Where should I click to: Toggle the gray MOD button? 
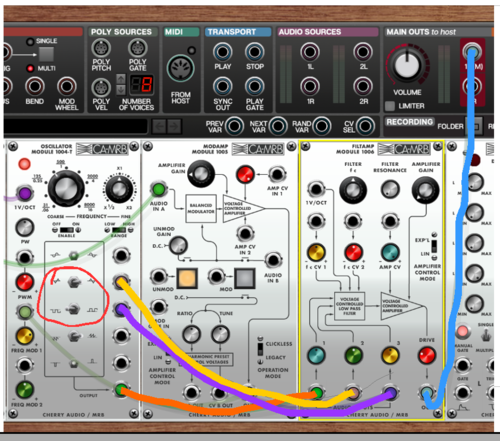[245, 278]
